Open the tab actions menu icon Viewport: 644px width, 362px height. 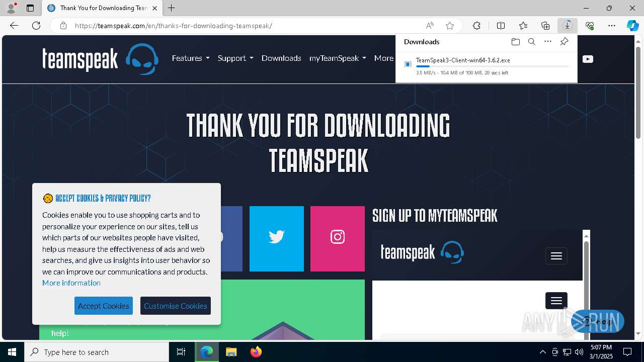pyautogui.click(x=30, y=8)
